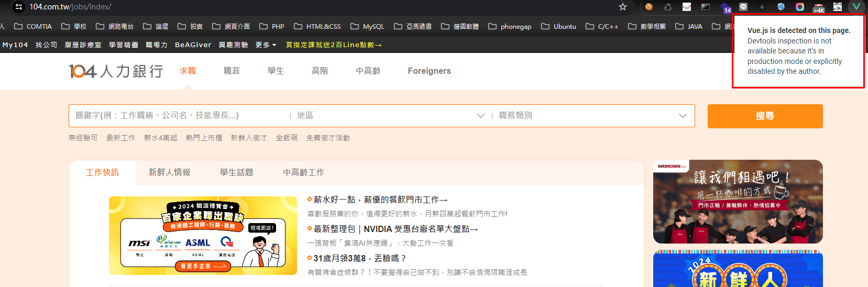Image resolution: width=868 pixels, height=287 pixels.
Task: Open the Foreigners navigation tab
Action: coord(429,71)
